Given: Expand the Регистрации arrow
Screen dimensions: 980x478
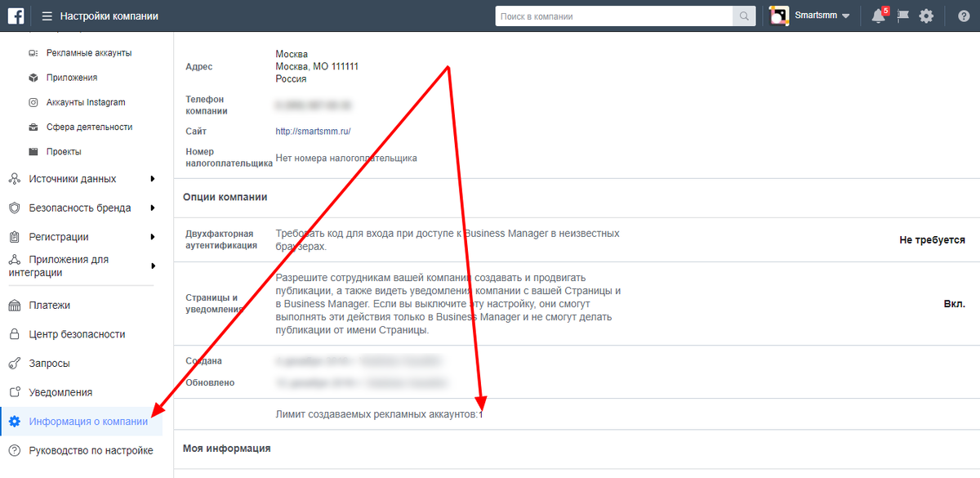Looking at the screenshot, I should (153, 237).
